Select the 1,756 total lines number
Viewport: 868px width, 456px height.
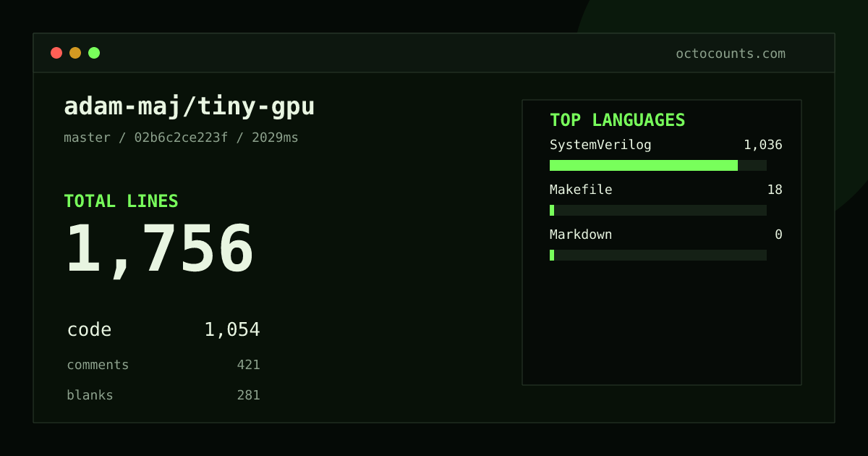tap(160, 250)
